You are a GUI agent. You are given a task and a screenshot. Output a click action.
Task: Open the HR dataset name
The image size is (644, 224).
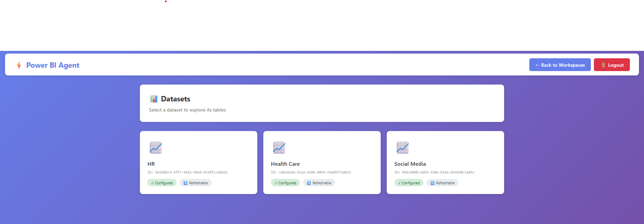[x=151, y=164]
